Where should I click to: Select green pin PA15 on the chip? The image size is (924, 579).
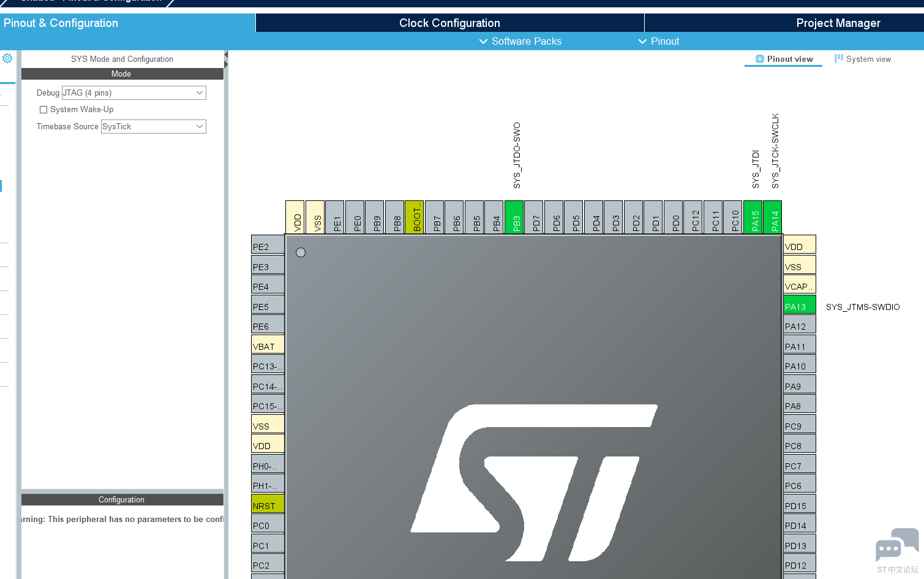[x=753, y=217]
